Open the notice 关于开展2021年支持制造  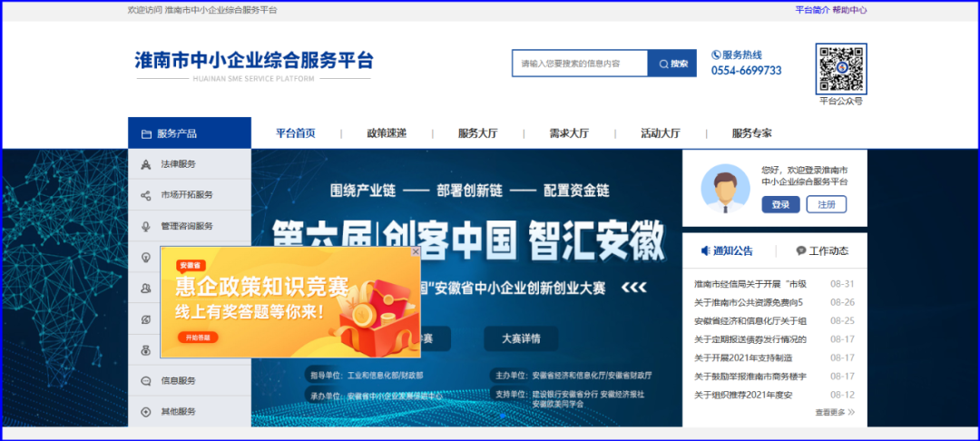pyautogui.click(x=743, y=358)
